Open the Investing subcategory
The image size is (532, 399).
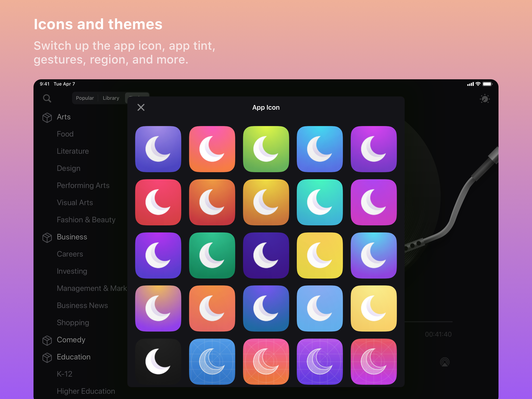pos(72,271)
